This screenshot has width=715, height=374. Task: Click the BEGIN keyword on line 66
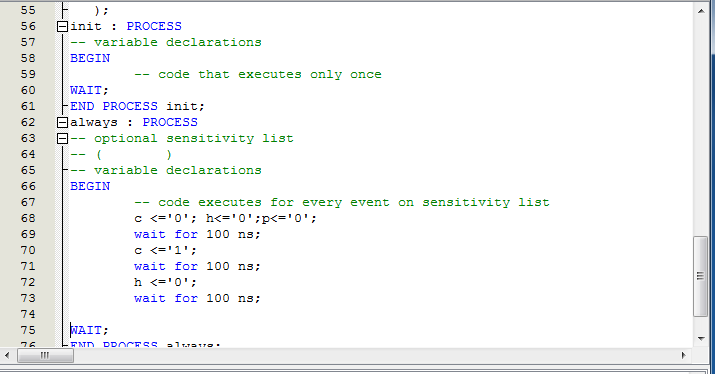click(90, 186)
